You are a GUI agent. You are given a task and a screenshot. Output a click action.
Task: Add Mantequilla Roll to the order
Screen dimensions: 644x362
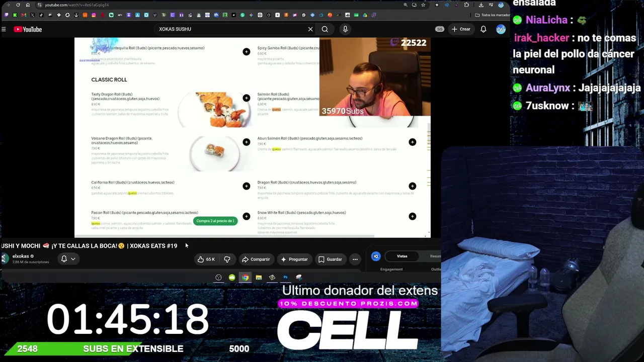246,52
